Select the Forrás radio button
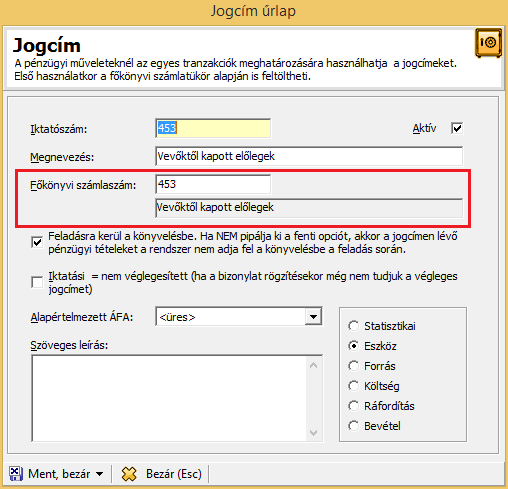 click(353, 366)
